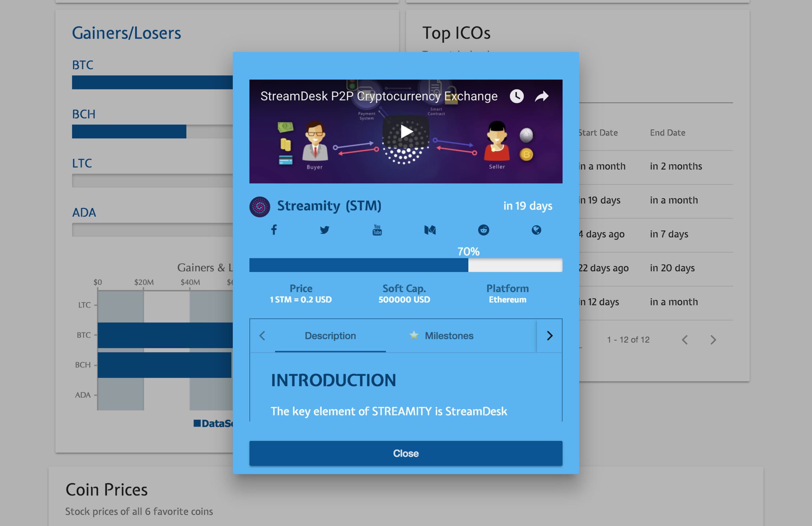Click the 'in 2 months' end date cell
Screen dimensions: 812x526
pyautogui.click(x=676, y=166)
